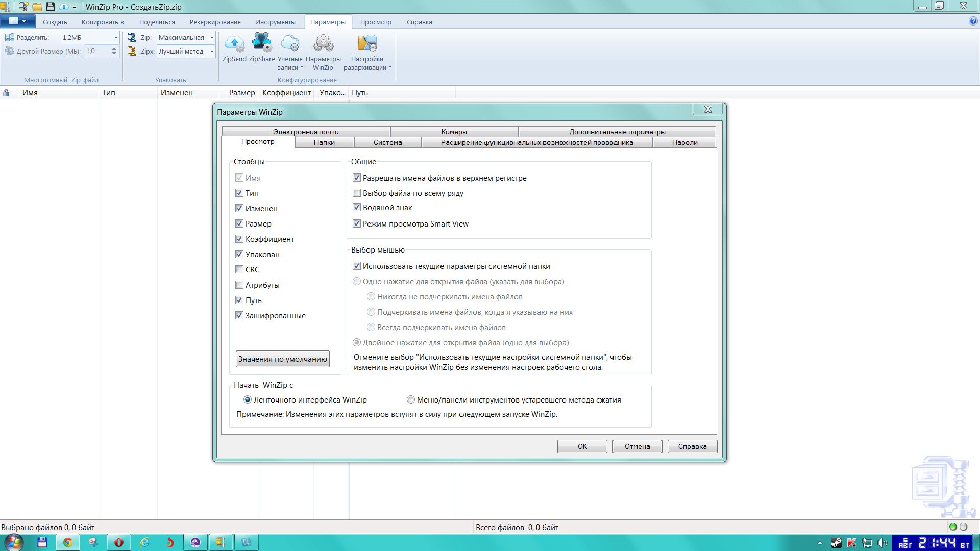Enable the Атрибуты column checkbox

coord(239,285)
